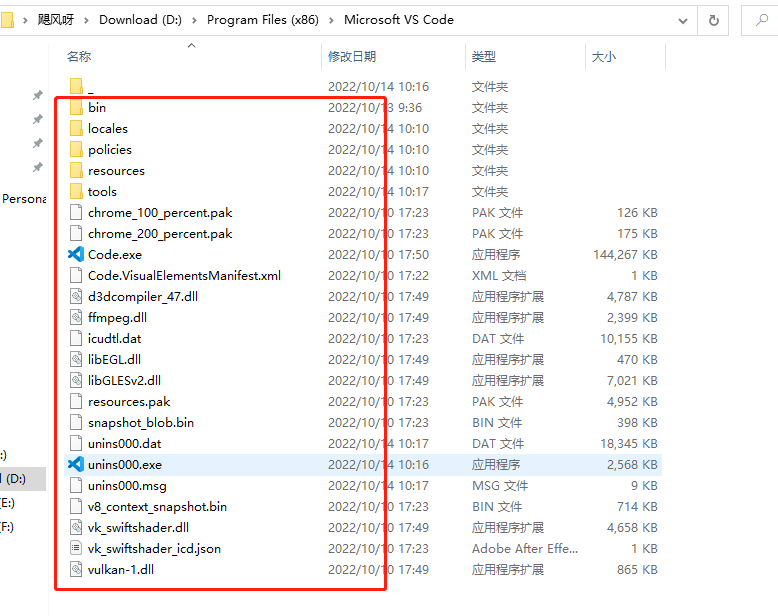Sort by the 类型 column header
778x616 pixels.
(484, 57)
